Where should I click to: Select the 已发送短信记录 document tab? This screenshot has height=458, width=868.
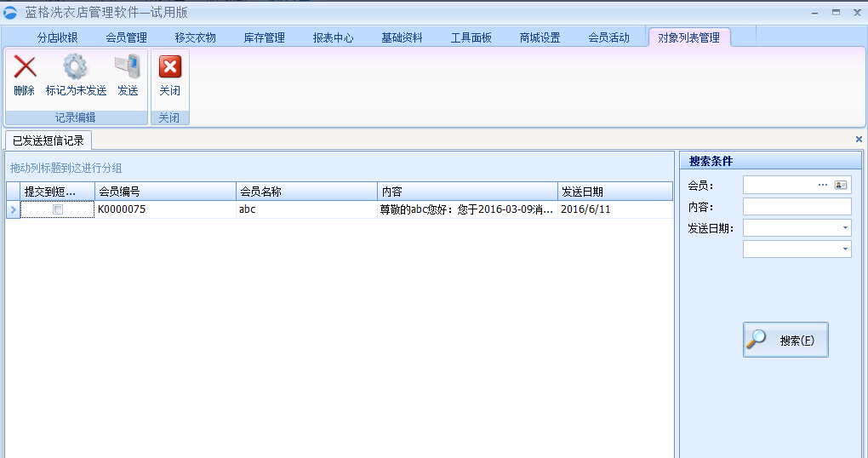49,140
